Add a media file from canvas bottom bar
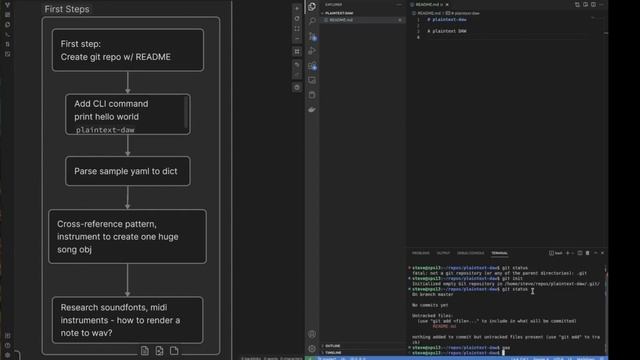This screenshot has width=640, height=360. (159, 351)
